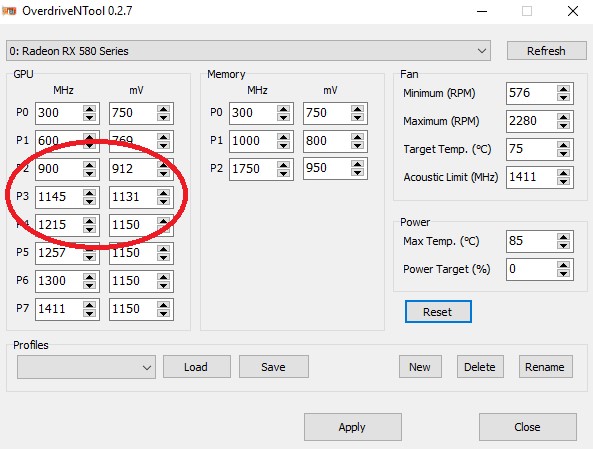The height and width of the screenshot is (449, 593).
Task: Click the OverdriveNTool app icon in title bar
Action: (9, 11)
